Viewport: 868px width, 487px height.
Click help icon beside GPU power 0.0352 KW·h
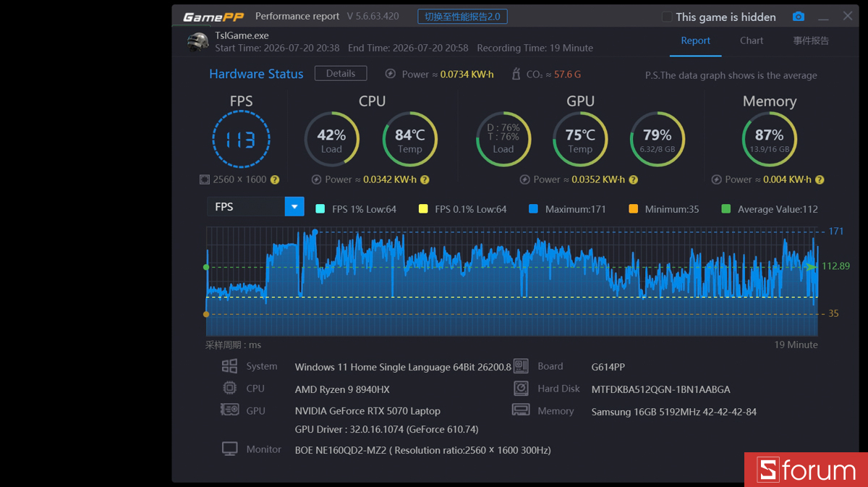click(x=633, y=179)
